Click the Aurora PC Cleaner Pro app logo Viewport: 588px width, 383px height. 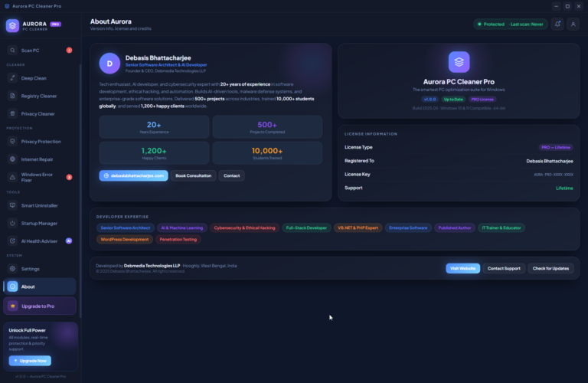tap(459, 62)
